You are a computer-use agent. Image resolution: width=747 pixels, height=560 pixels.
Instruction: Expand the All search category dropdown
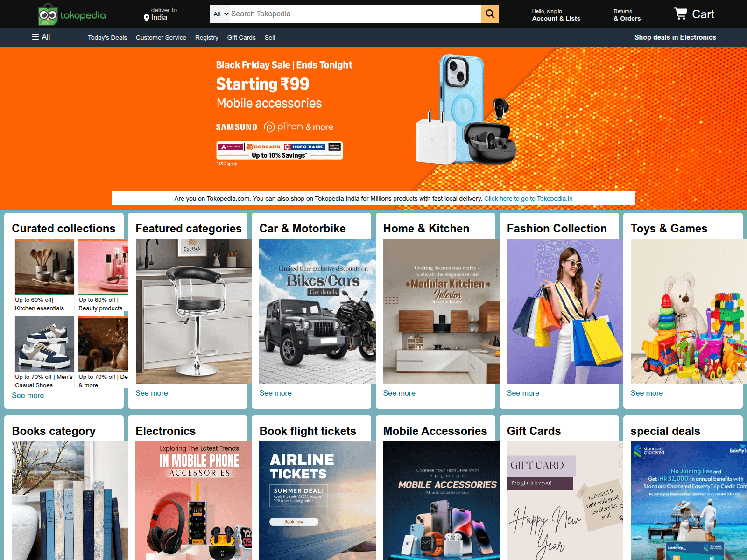pos(220,14)
